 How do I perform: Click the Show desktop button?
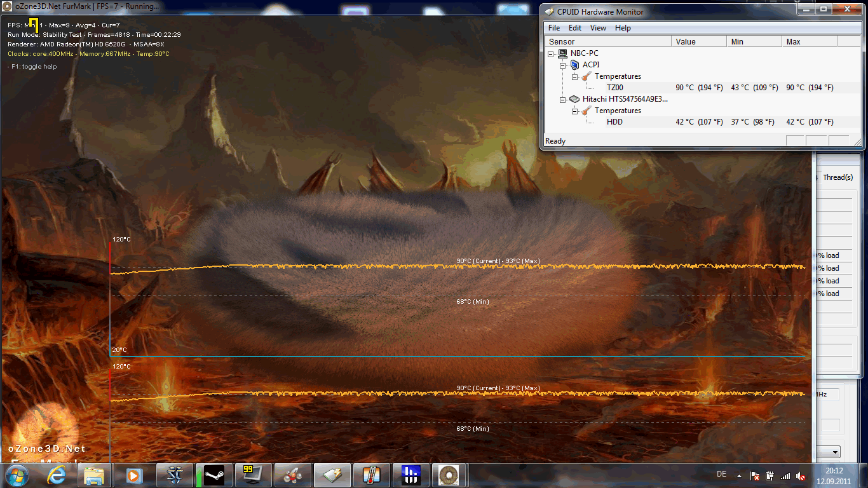click(863, 475)
